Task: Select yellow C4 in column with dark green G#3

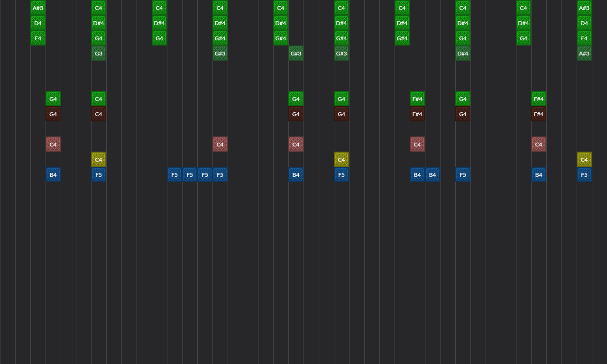Action: tap(341, 160)
